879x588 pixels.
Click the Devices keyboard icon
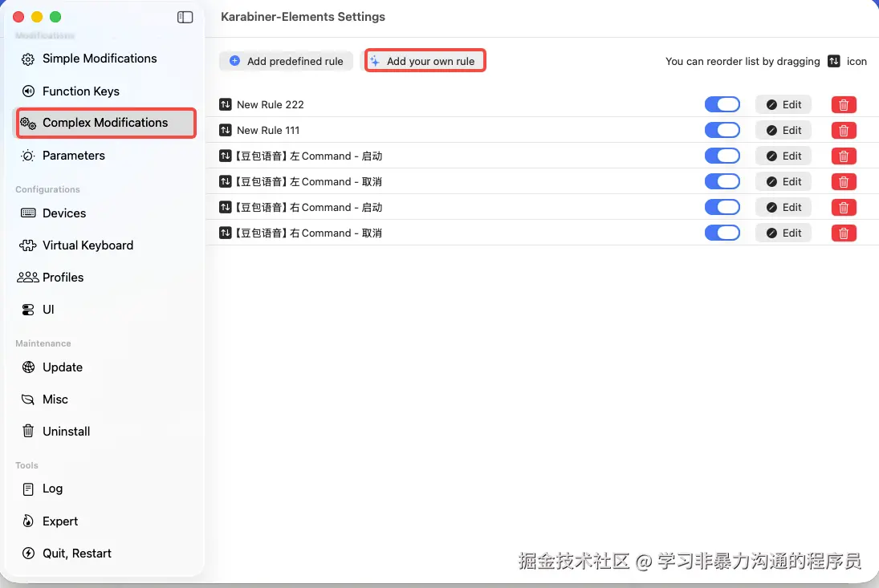point(28,213)
